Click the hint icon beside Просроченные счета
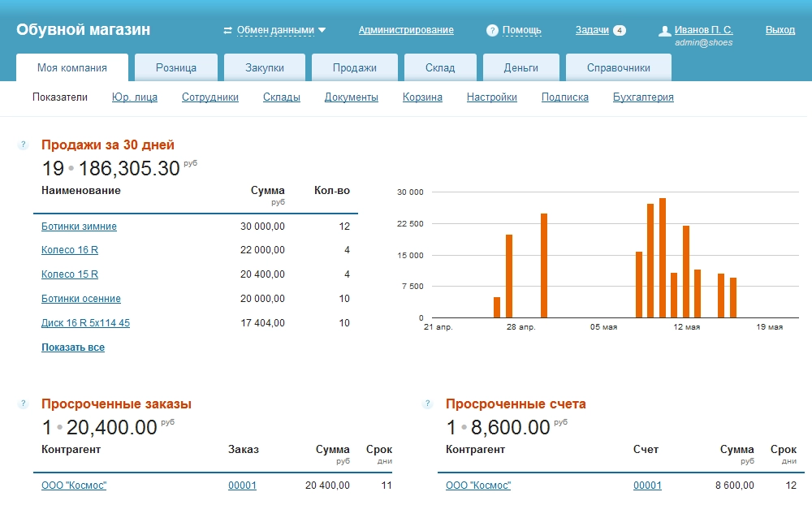812x505 pixels. 428,404
